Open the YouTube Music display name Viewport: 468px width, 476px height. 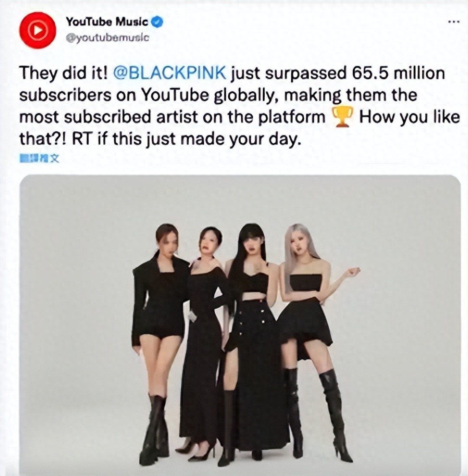pyautogui.click(x=107, y=22)
